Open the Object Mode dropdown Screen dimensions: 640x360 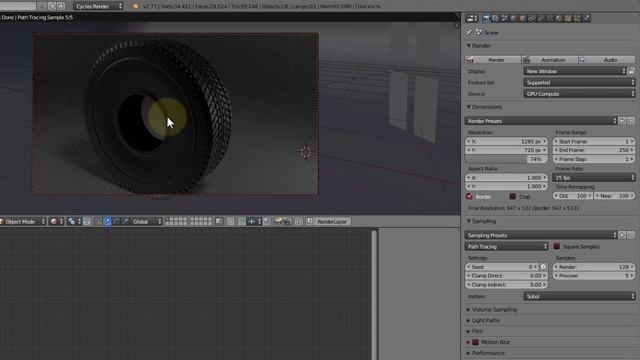tap(23, 221)
